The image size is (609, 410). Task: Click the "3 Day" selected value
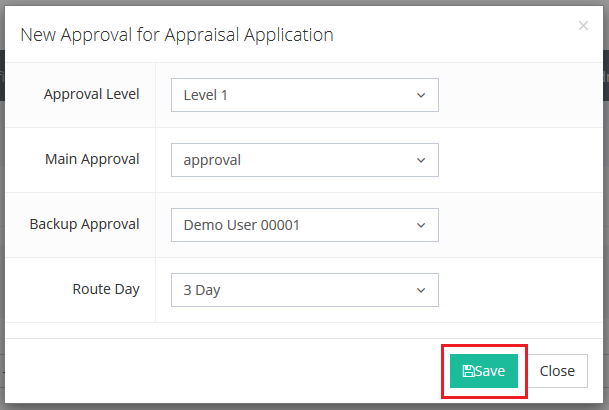pyautogui.click(x=201, y=291)
